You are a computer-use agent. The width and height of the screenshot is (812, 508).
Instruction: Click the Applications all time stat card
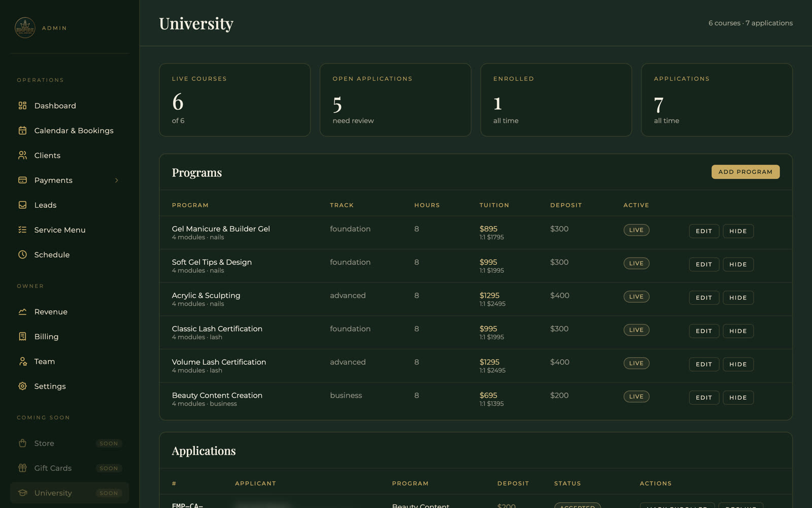717,100
